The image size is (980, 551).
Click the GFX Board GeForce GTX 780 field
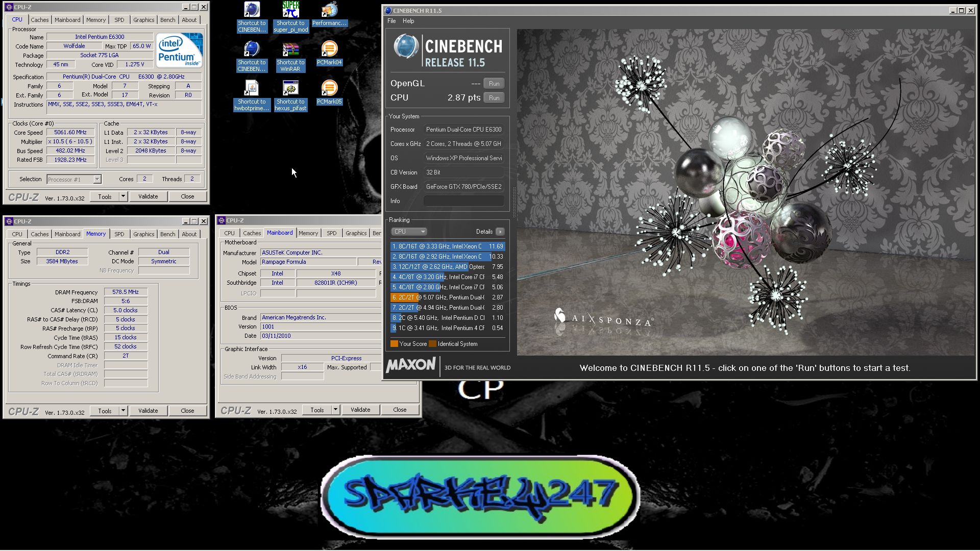pos(463,187)
